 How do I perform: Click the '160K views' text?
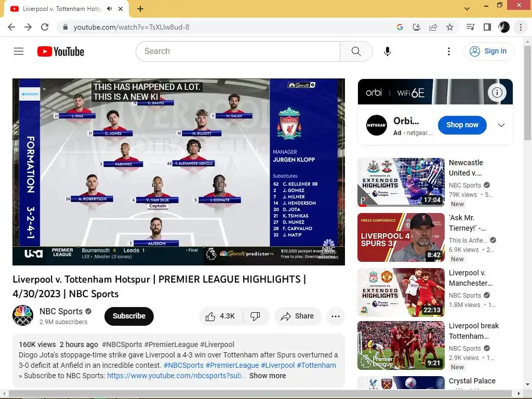point(37,344)
